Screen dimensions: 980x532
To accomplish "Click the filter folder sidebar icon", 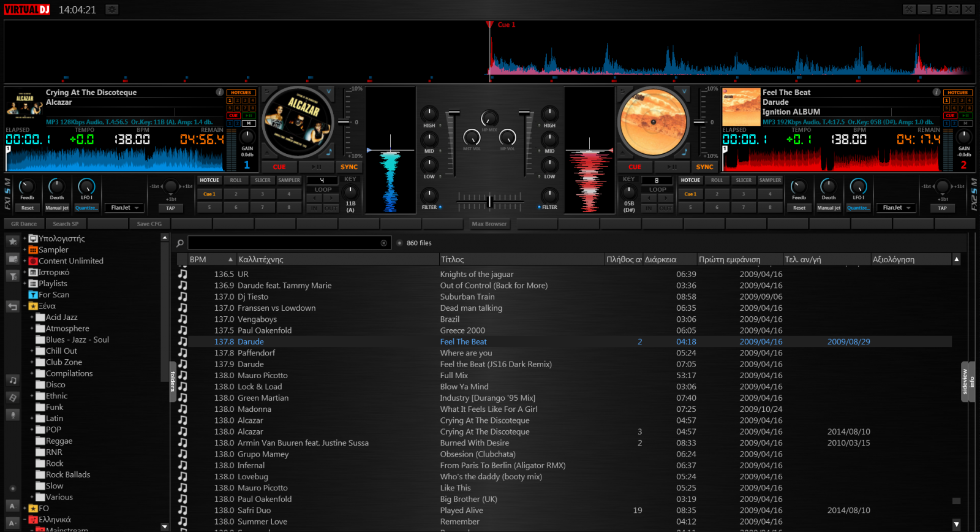I will pyautogui.click(x=12, y=276).
